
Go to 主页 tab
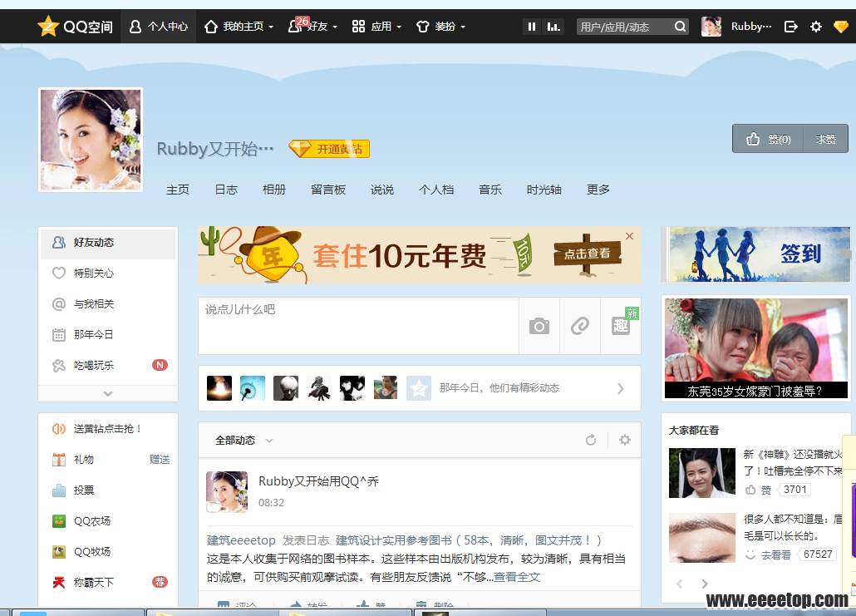(x=178, y=190)
